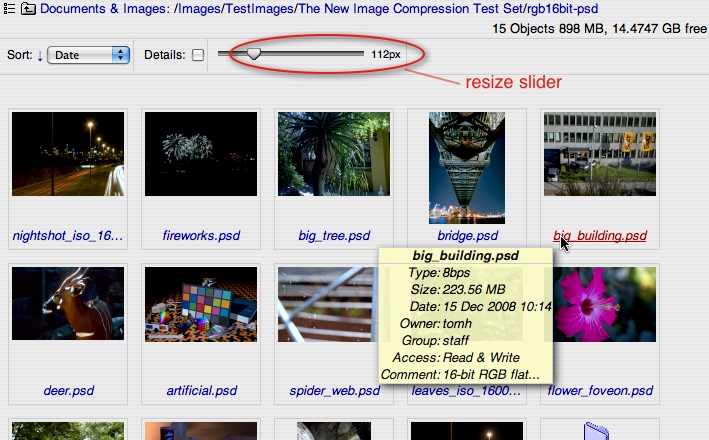Click the Date: 15 Dec 2008 tooltip line
The height and width of the screenshot is (440, 709).
click(x=480, y=307)
